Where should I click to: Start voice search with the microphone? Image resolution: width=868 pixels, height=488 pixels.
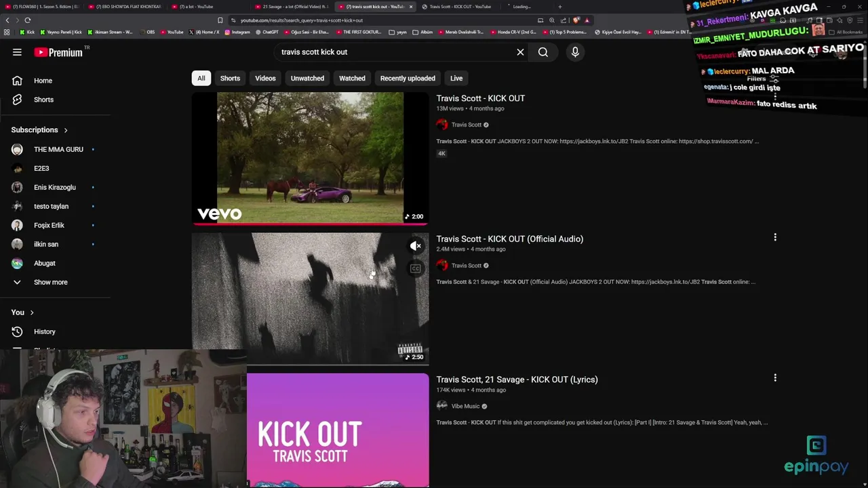(x=575, y=52)
